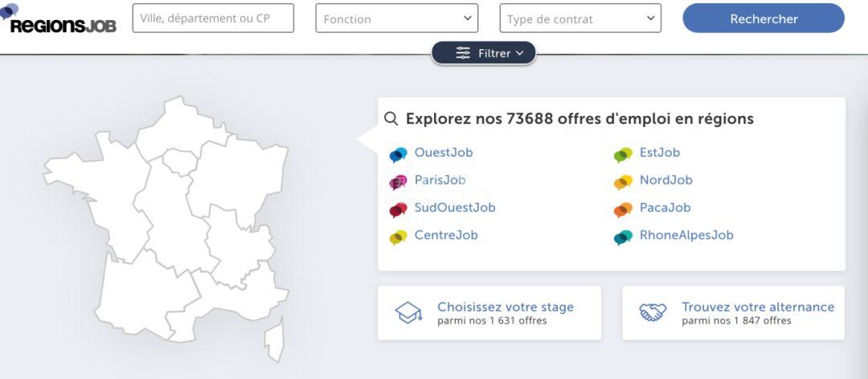The image size is (868, 379).
Task: Open the Type de contrat dropdown
Action: pos(580,19)
